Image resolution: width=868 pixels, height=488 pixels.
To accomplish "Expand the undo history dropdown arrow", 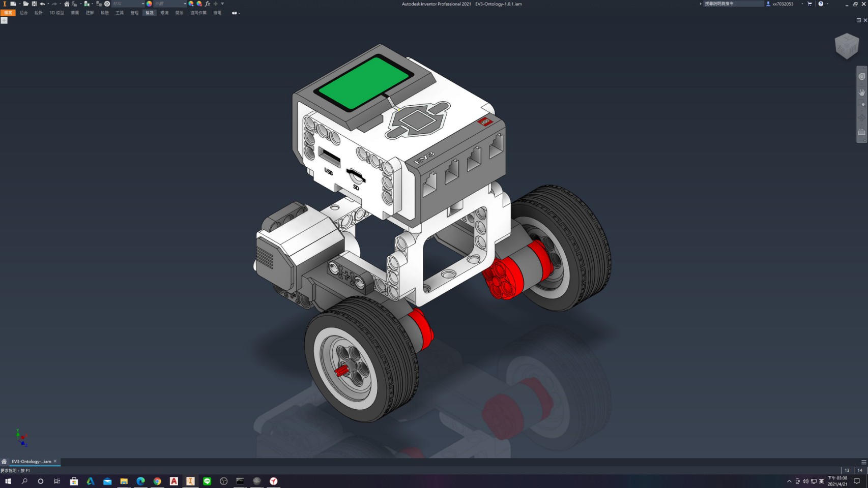I will [x=48, y=4].
